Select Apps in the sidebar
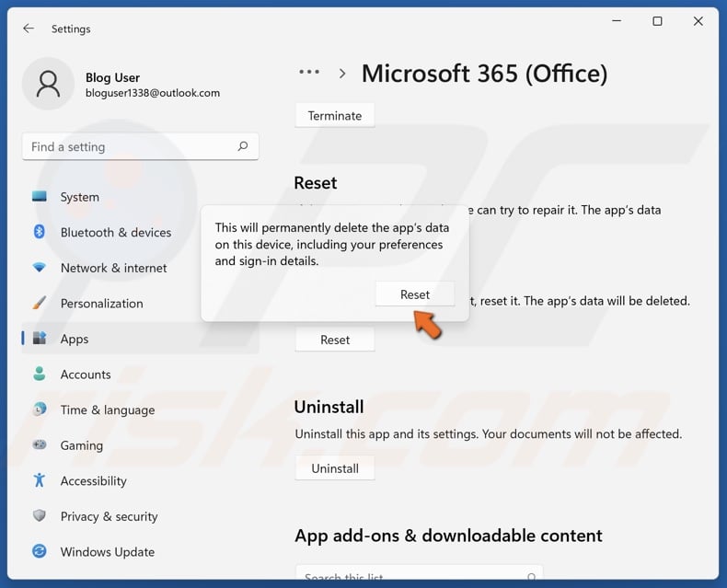The image size is (727, 588). click(x=75, y=339)
